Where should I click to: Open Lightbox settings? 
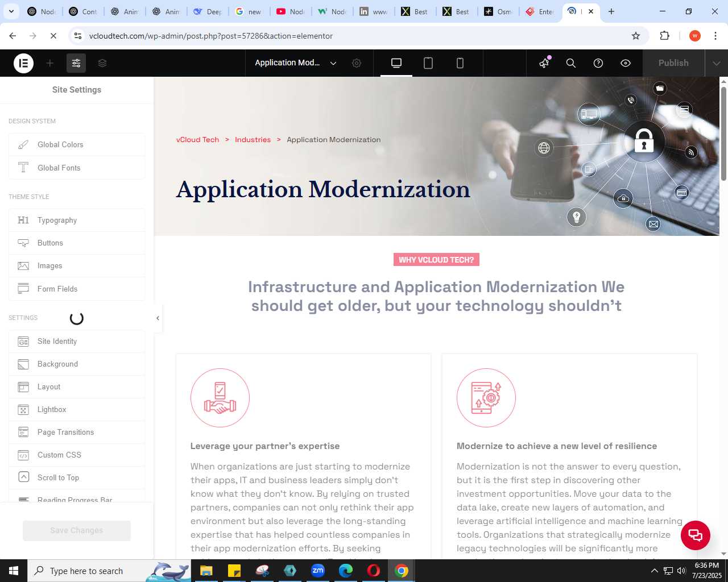click(x=77, y=409)
